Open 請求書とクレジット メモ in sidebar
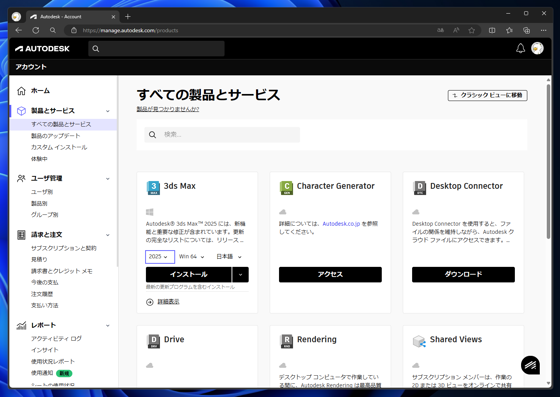 coord(61,271)
